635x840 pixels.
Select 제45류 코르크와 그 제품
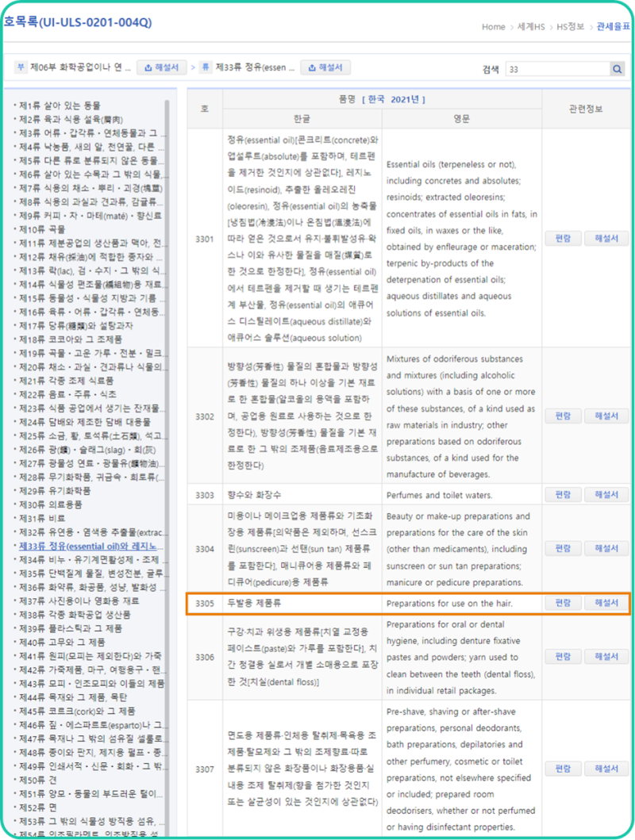click(x=77, y=712)
